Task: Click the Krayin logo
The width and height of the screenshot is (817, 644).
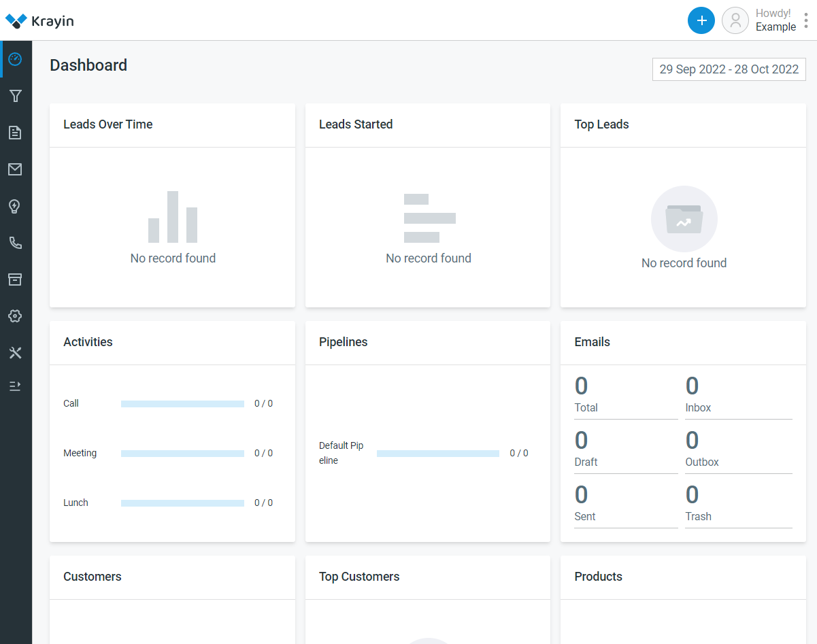Action: [x=39, y=21]
